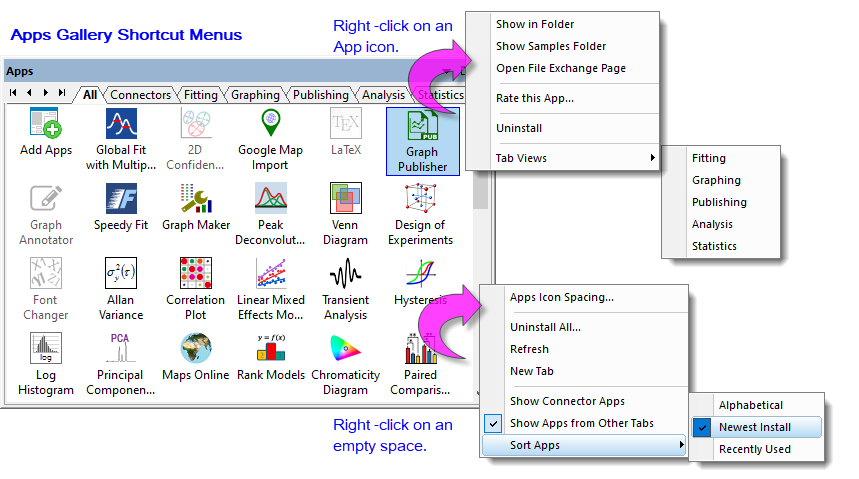Viewport: 859px width, 479px height.
Task: Choose Alphabetical sort order
Action: (751, 405)
